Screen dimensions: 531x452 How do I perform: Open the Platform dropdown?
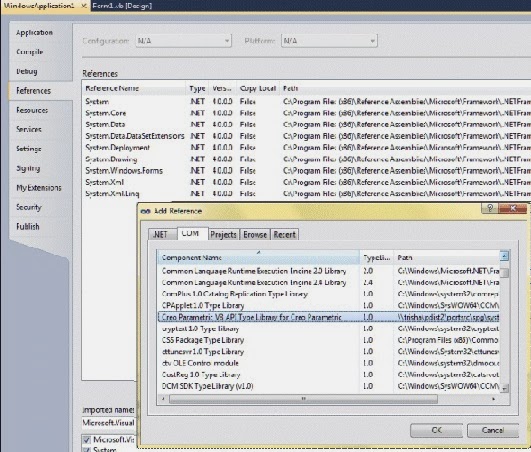(329, 41)
